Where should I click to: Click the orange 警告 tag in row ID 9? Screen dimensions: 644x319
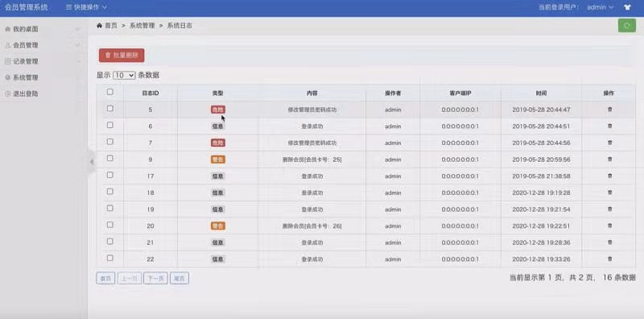218,159
